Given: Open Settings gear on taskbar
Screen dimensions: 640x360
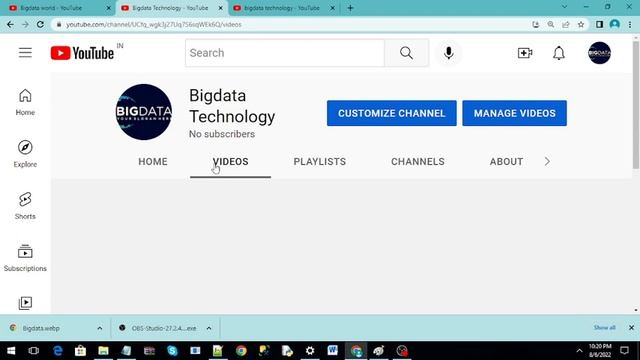Looking at the screenshot, I should 310,351.
